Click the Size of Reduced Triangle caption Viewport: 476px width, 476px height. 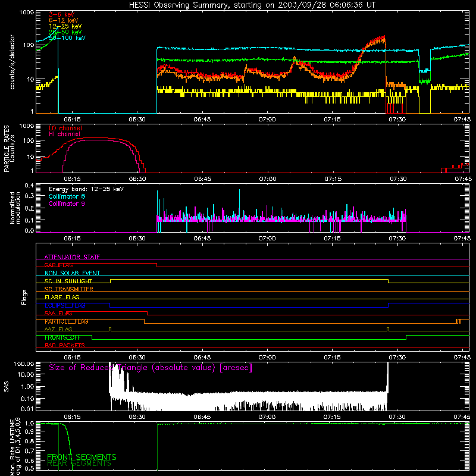coord(151,368)
